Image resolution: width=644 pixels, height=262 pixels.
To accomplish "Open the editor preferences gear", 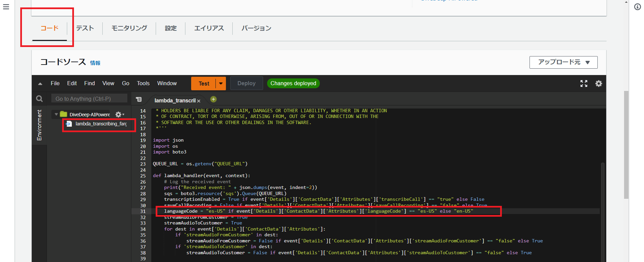I will (x=599, y=84).
